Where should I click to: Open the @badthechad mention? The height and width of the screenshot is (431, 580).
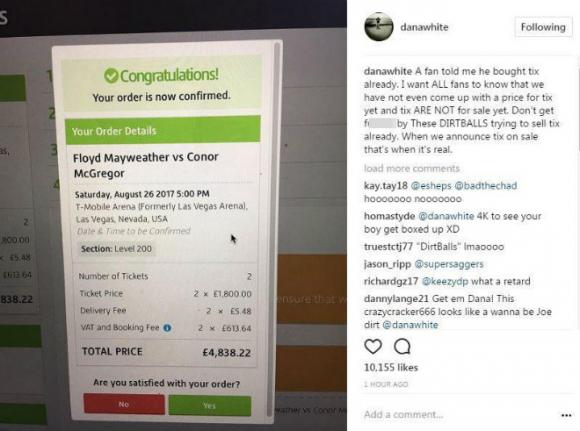485,186
